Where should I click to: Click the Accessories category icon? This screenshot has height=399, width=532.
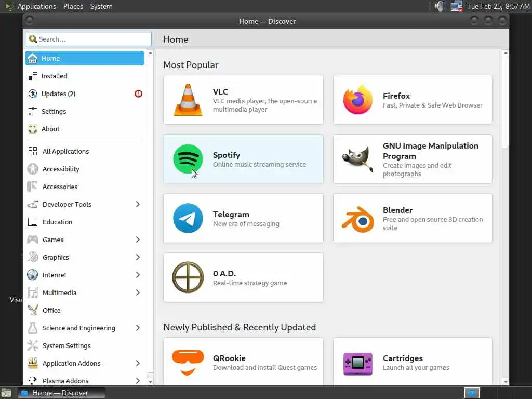[x=33, y=187]
